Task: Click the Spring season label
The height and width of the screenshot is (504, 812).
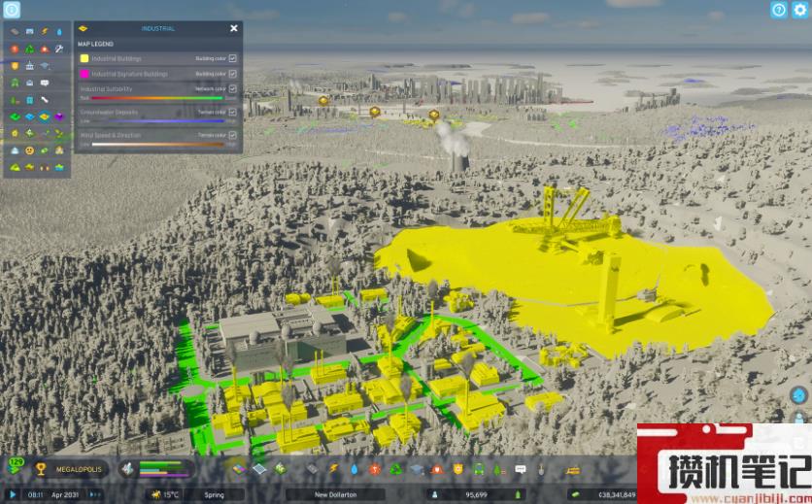Action: [214, 494]
